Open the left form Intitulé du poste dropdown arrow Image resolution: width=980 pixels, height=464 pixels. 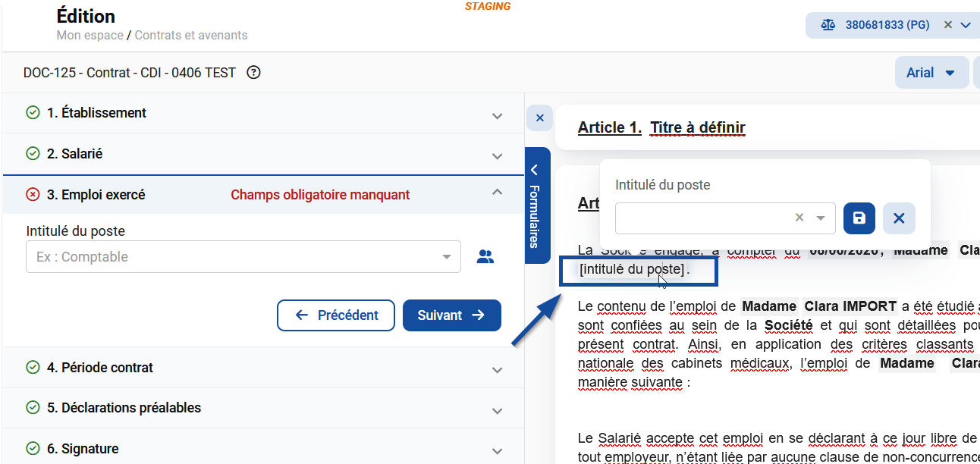447,257
